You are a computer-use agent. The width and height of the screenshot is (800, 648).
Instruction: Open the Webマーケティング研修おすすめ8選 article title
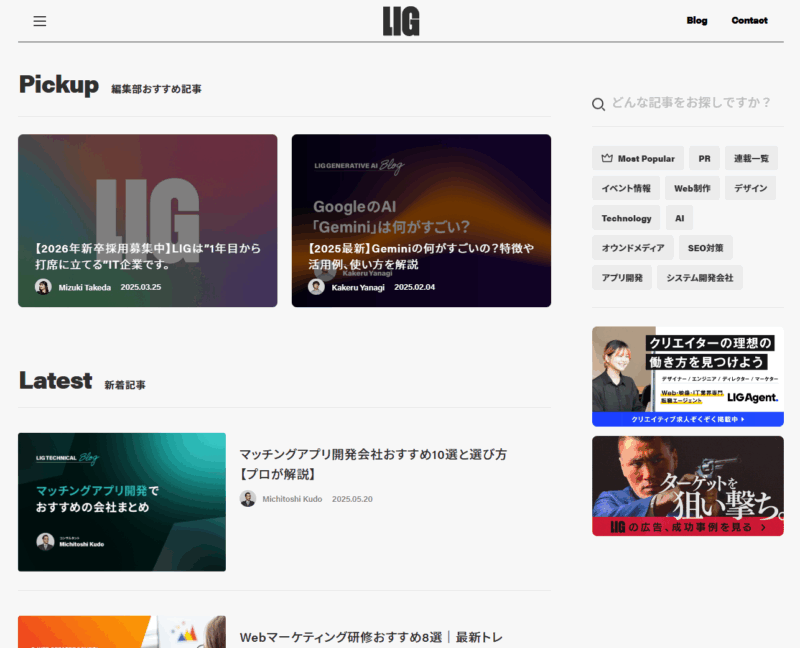pyautogui.click(x=371, y=637)
